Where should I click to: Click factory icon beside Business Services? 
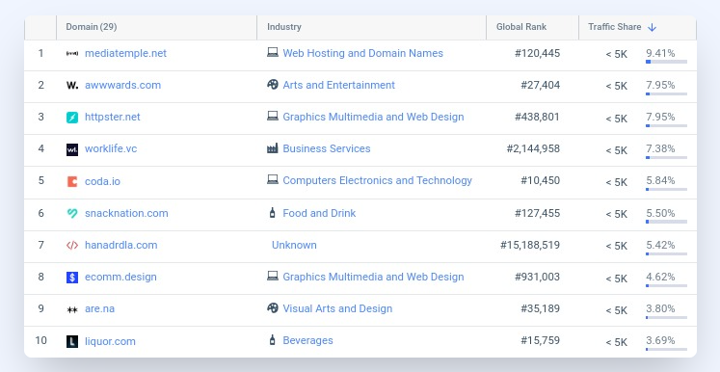coord(273,148)
